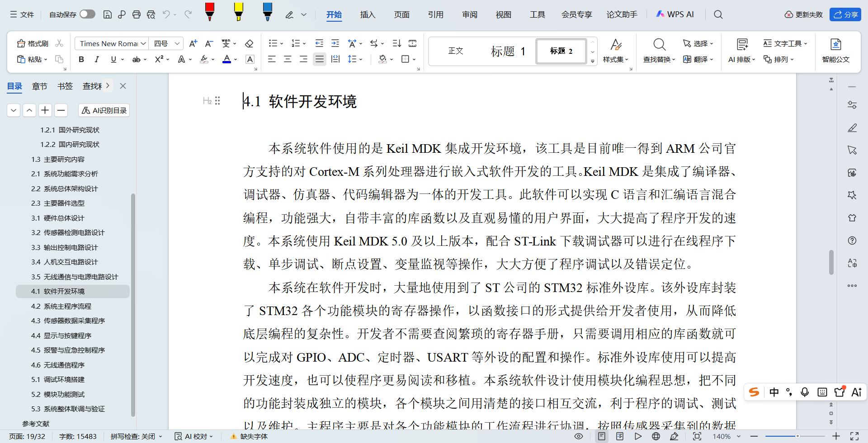868x443 pixels.
Task: Toggle eye protection mode in status bar
Action: pyautogui.click(x=579, y=436)
